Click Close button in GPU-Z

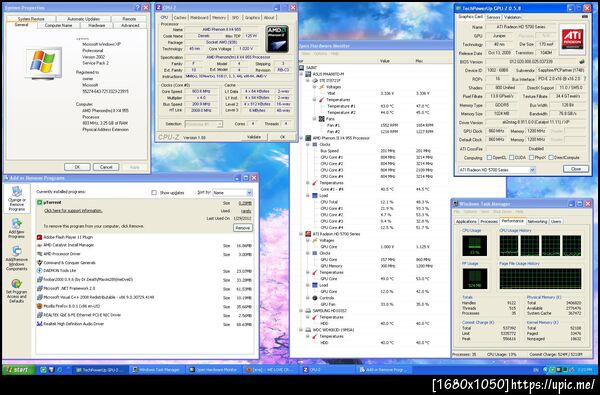click(576, 169)
